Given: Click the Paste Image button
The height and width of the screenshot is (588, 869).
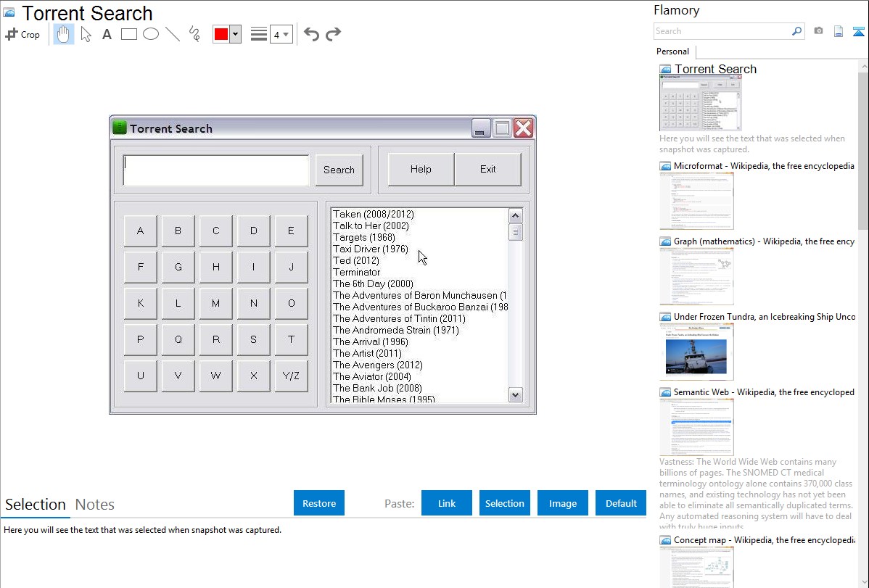Looking at the screenshot, I should point(563,503).
